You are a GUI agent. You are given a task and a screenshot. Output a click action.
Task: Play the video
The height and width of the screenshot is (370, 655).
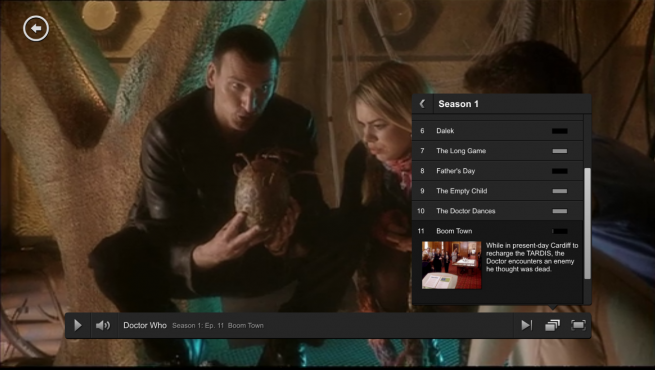78,325
